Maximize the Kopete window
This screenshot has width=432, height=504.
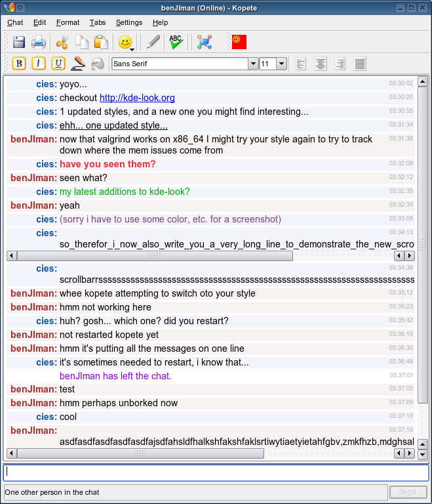point(411,8)
